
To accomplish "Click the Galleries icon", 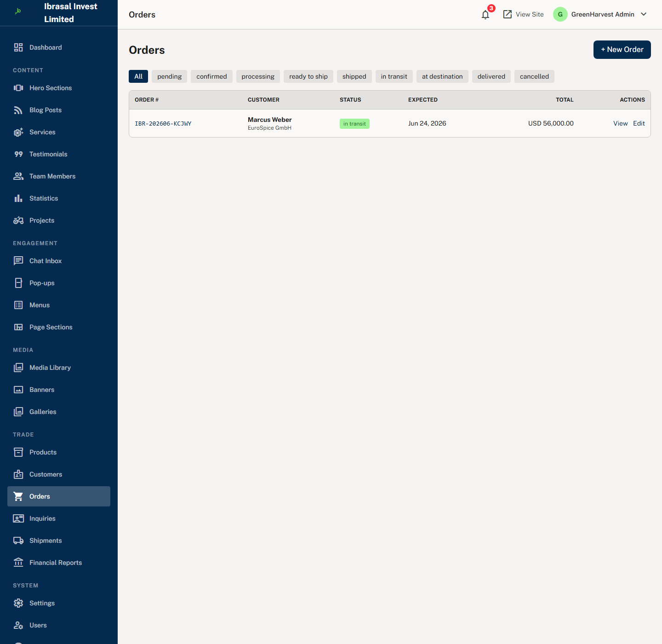I will pos(18,412).
